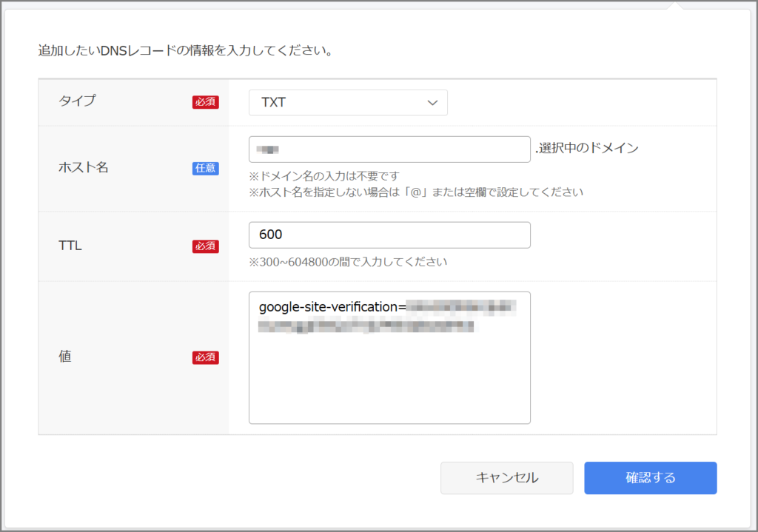Select the 値 row label
The width and height of the screenshot is (758, 532).
(64, 357)
